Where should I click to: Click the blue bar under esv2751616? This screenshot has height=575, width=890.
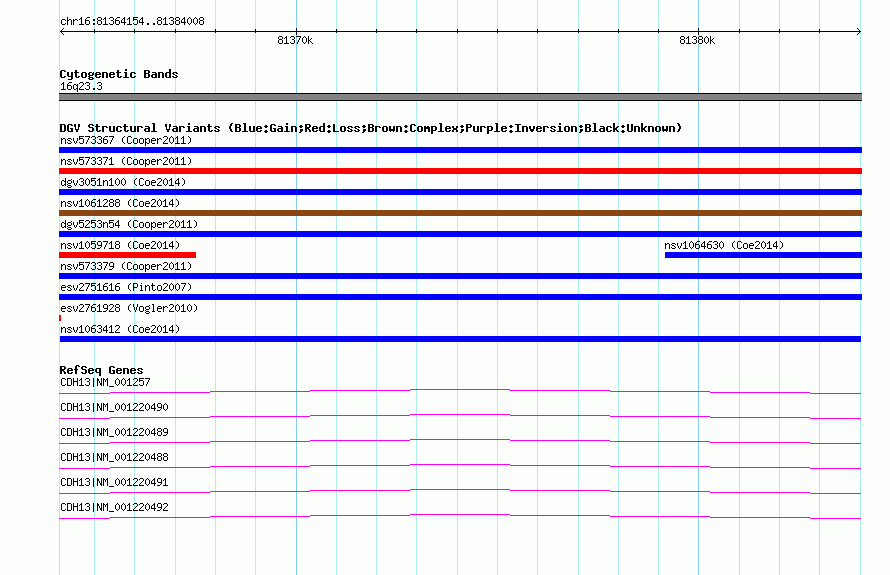(460, 297)
